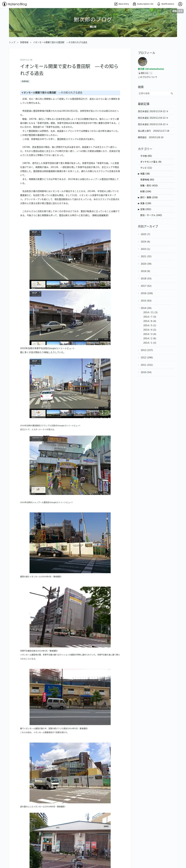Expand the 生物 (352) category triangle
The image size is (186, 868).
(x=139, y=209)
